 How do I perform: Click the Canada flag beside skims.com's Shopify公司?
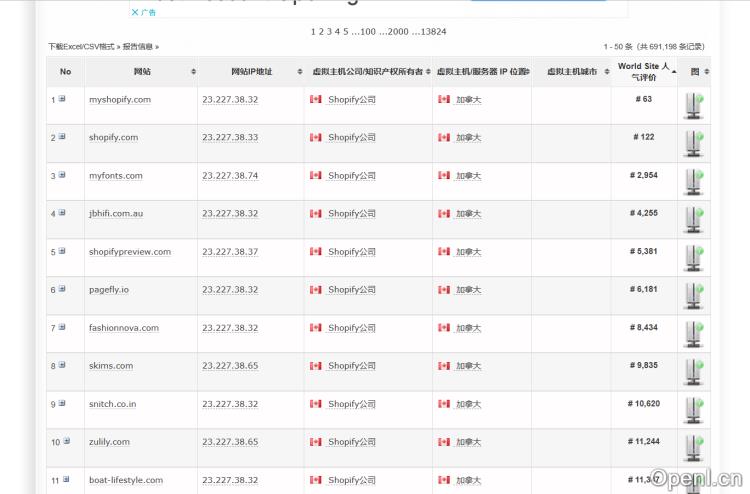[316, 366]
